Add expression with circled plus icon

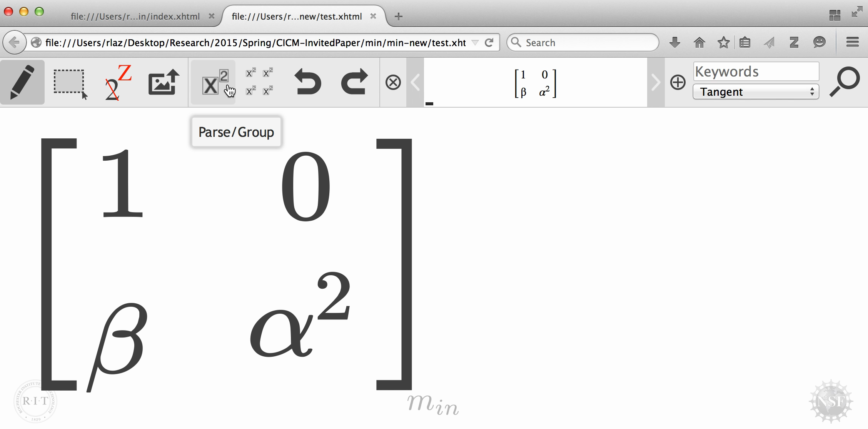678,82
